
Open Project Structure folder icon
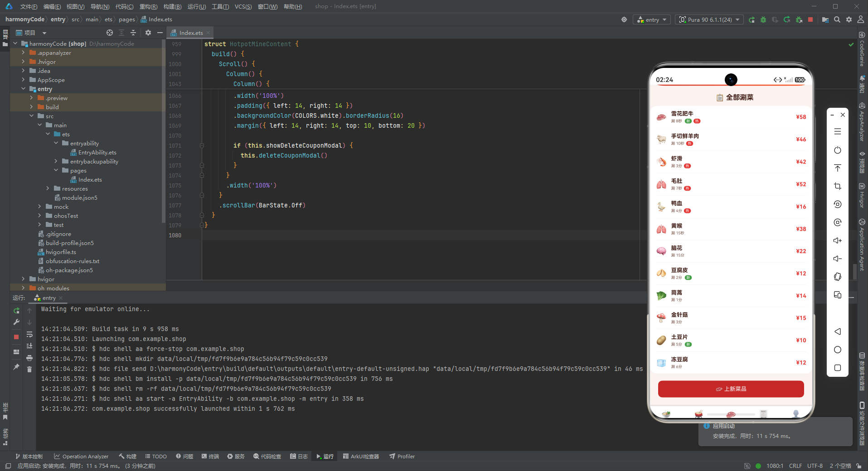(x=825, y=19)
